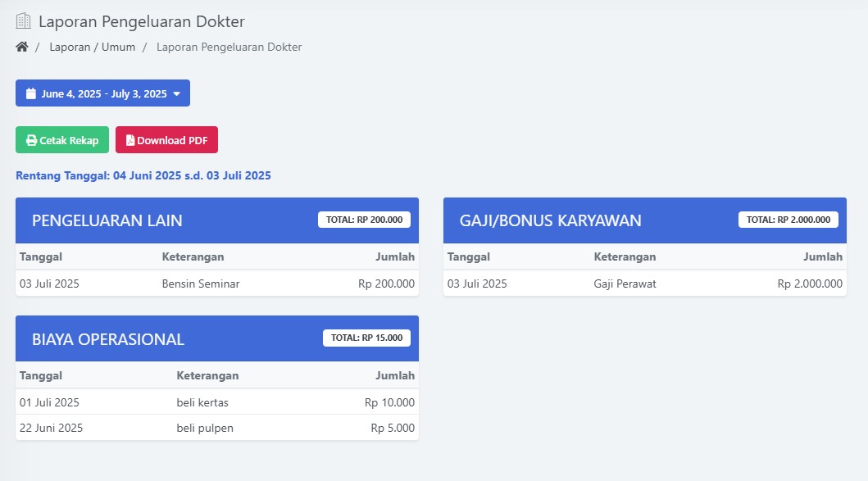Click the printer icon on Cetak Rekap
868x481 pixels.
pyautogui.click(x=31, y=140)
